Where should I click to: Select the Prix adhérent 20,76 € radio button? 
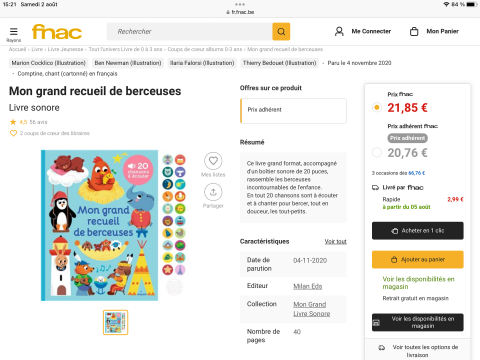click(377, 152)
